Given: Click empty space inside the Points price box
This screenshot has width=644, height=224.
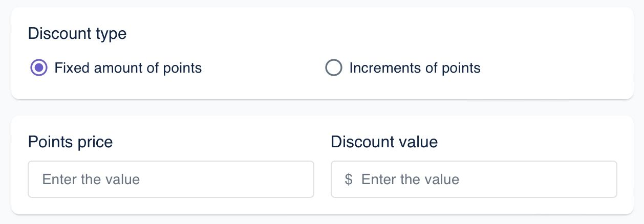Looking at the screenshot, I should (x=246, y=180).
